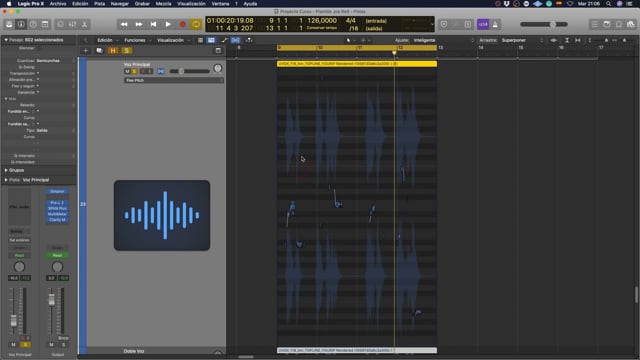Toggle Flex button on Voz Principal track

[161, 71]
